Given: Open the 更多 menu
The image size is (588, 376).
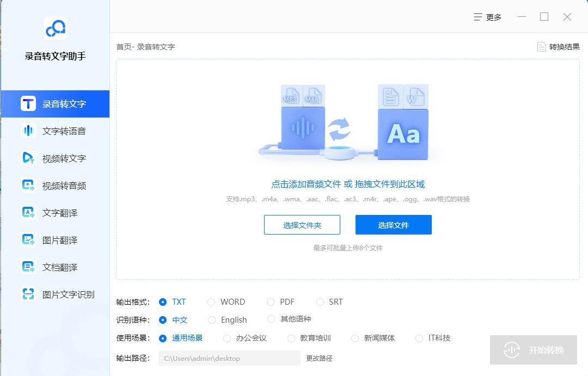Looking at the screenshot, I should click(x=487, y=17).
